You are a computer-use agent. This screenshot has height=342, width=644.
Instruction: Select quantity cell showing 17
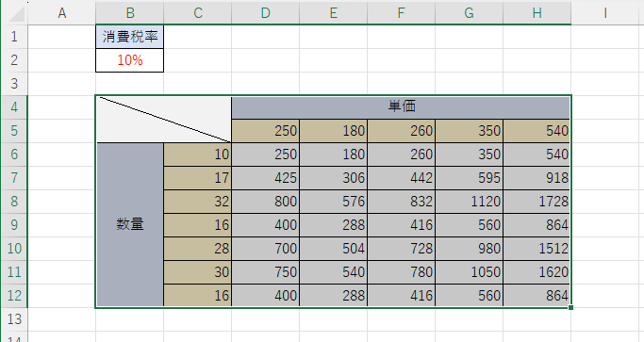click(x=198, y=178)
